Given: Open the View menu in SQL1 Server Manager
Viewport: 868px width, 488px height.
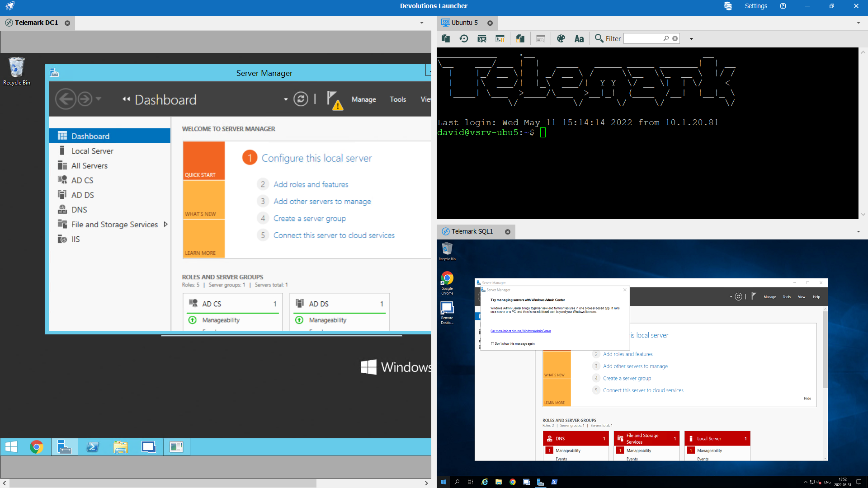Looking at the screenshot, I should tap(802, 297).
